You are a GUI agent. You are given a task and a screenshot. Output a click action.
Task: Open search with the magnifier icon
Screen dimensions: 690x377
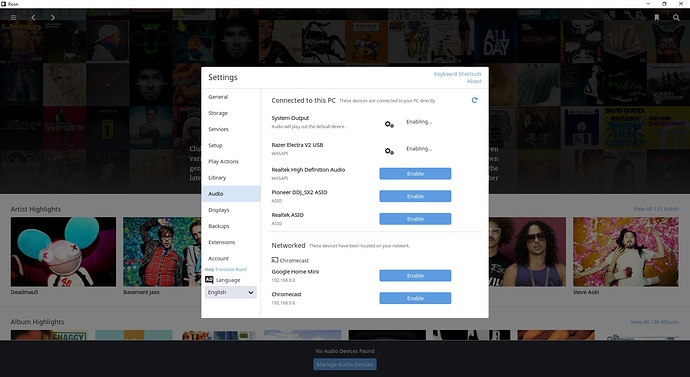click(x=676, y=18)
